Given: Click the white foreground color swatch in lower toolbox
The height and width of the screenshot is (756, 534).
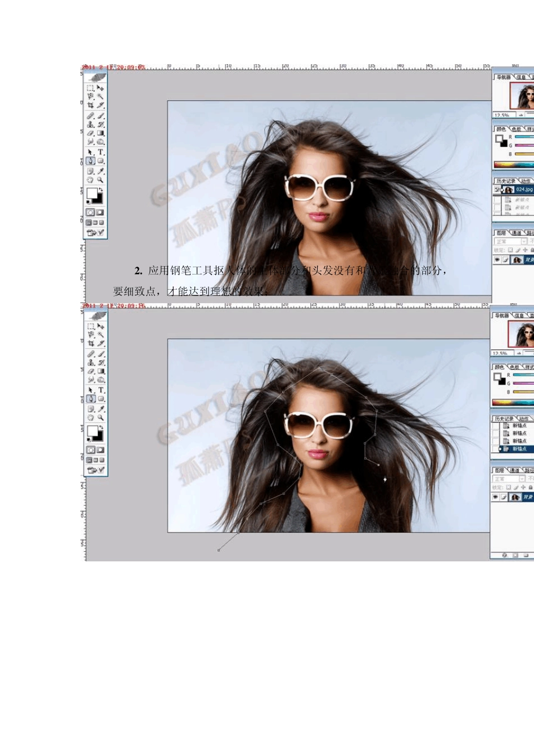Looking at the screenshot, I should pyautogui.click(x=92, y=431).
